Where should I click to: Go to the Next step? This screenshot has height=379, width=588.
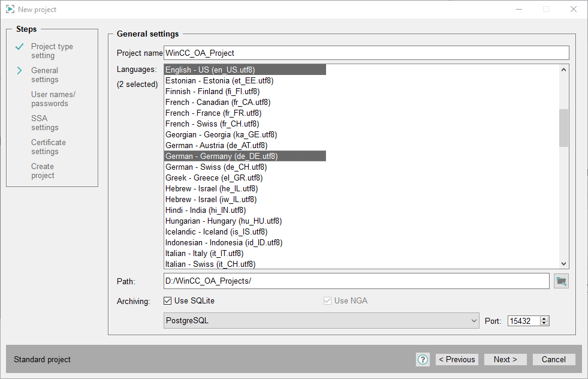[505, 359]
